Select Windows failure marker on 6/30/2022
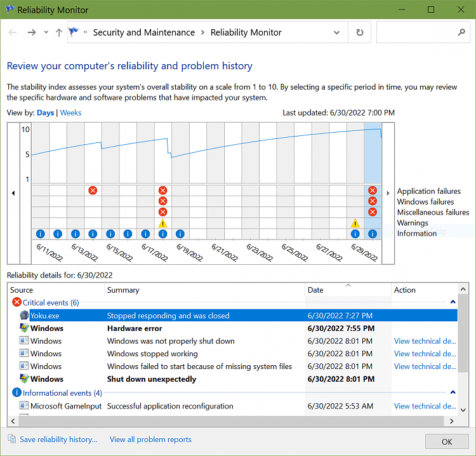Image resolution: width=476 pixels, height=456 pixels. (x=373, y=201)
